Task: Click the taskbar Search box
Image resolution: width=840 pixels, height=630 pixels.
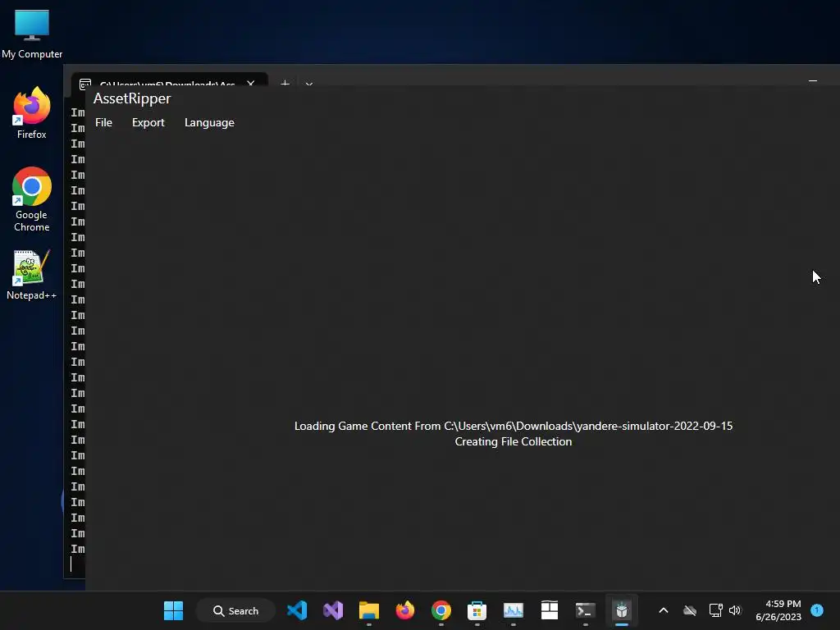Action: point(235,610)
